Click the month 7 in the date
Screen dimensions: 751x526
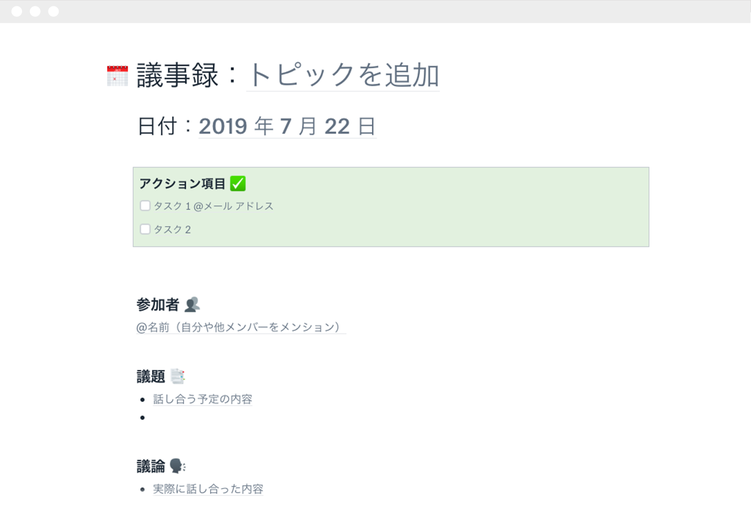click(x=286, y=127)
